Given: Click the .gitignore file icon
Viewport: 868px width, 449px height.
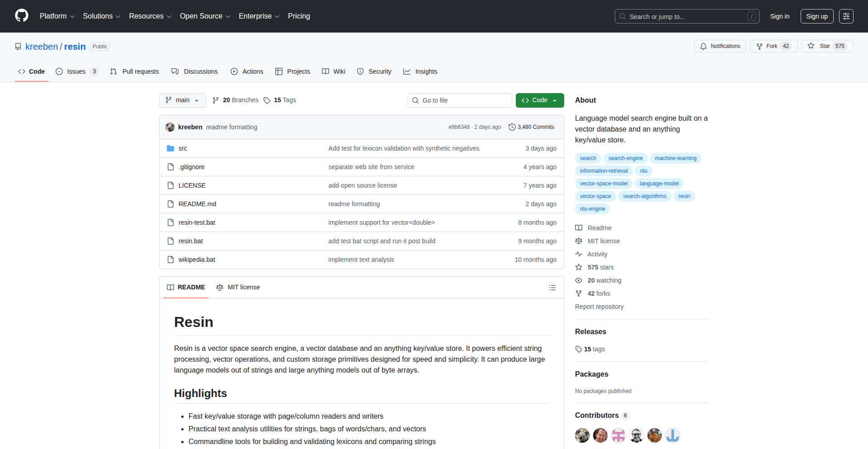Looking at the screenshot, I should (170, 167).
